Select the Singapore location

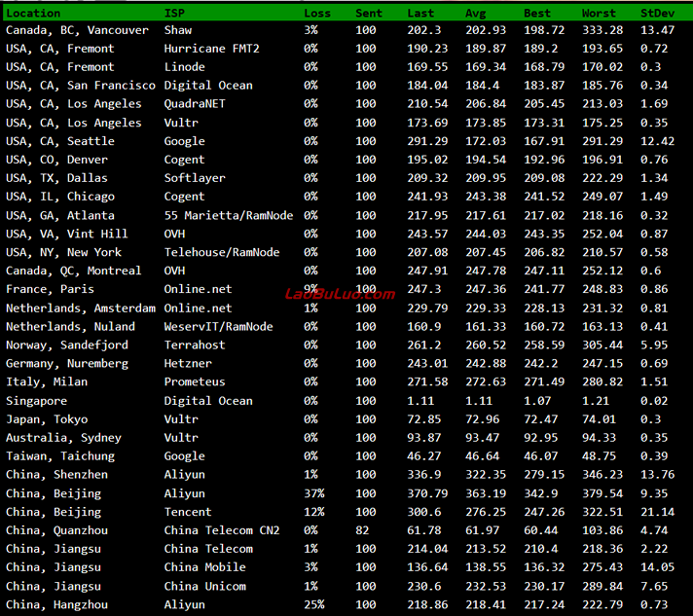36,401
